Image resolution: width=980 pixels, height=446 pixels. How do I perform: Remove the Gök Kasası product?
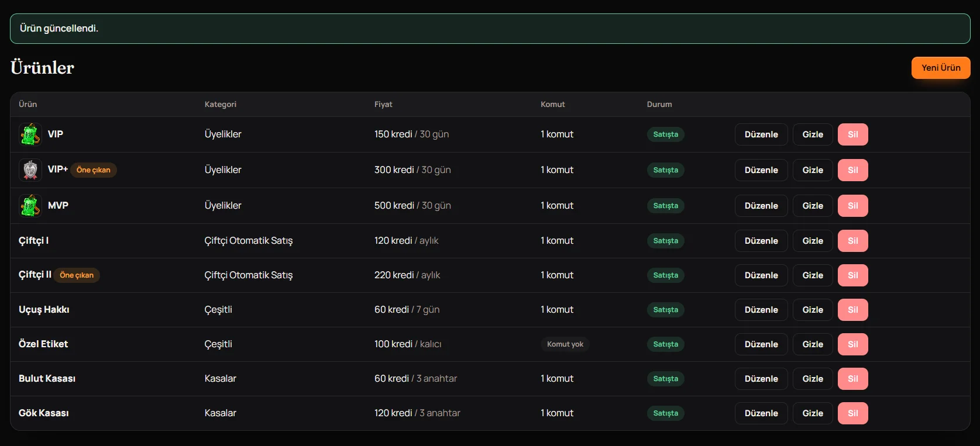click(x=853, y=413)
